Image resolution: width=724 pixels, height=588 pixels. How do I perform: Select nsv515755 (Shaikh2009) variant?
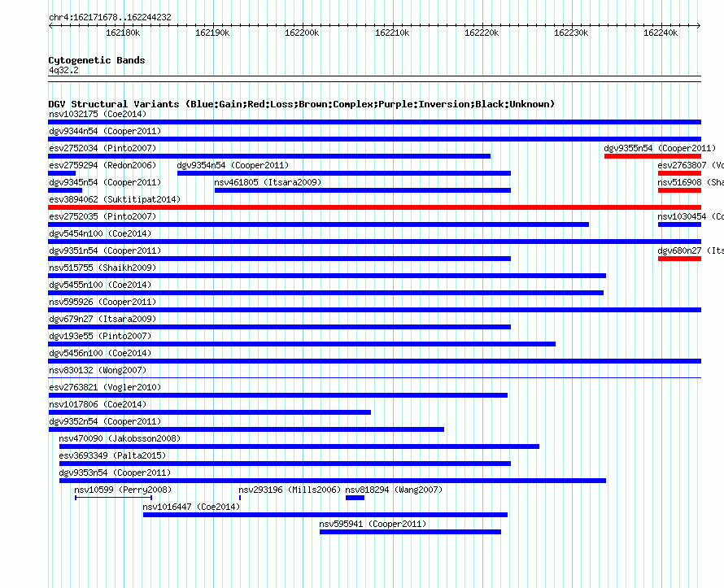coord(102,268)
